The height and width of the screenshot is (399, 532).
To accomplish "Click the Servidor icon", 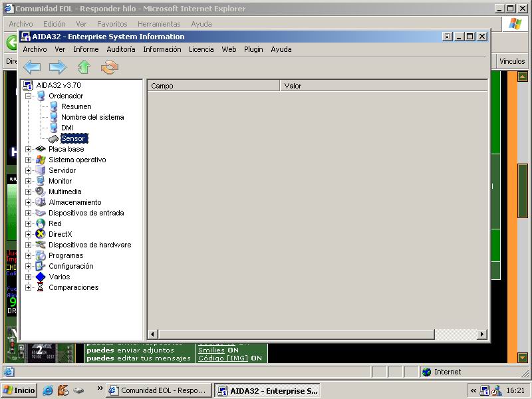I will 41,170.
